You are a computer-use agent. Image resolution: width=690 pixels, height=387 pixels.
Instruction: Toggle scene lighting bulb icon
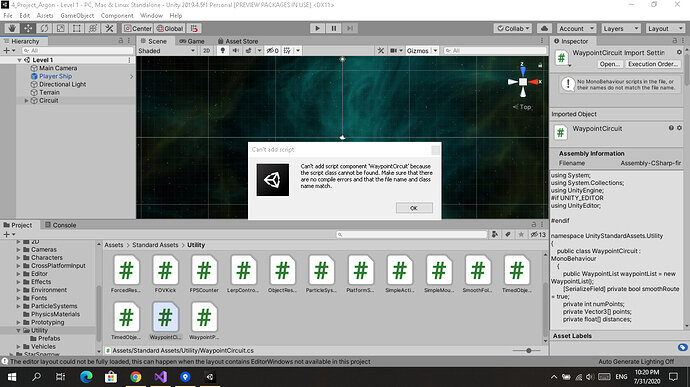tap(223, 51)
